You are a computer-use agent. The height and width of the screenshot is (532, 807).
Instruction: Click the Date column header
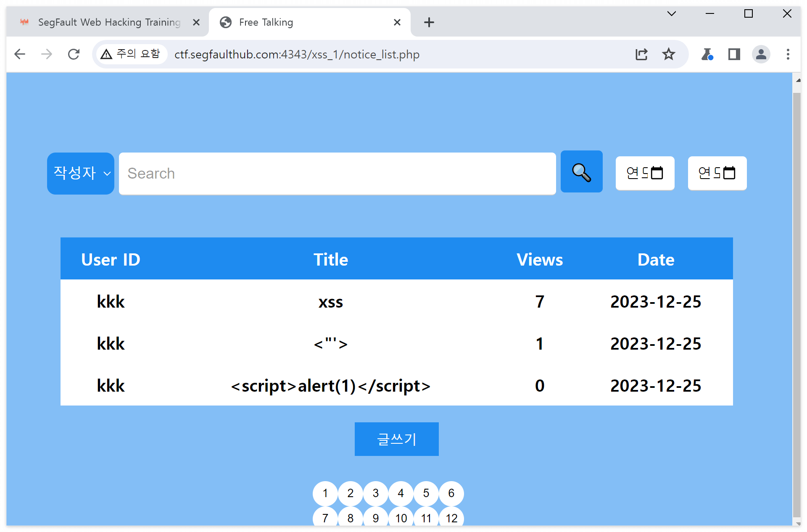[x=656, y=259]
